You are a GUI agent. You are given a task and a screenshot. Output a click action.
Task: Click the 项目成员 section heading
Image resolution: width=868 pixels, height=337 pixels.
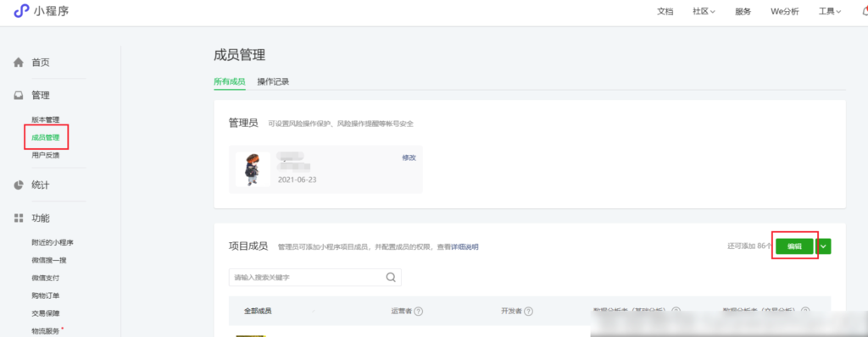[248, 246]
